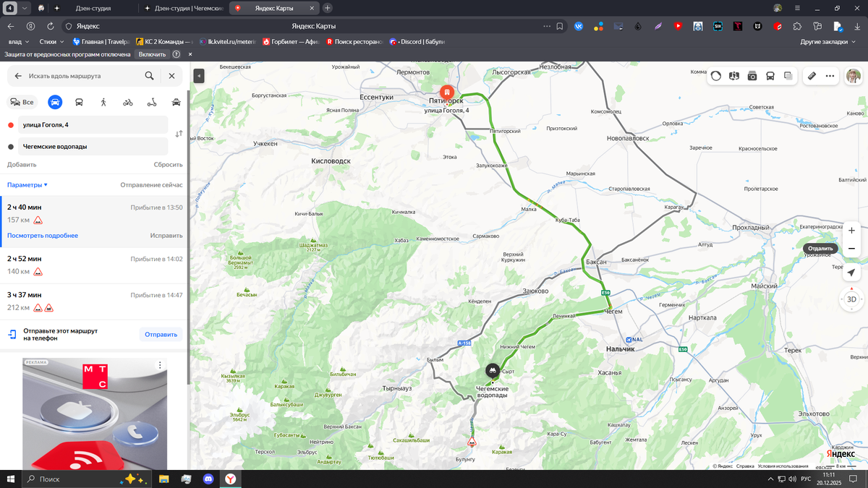The image size is (868, 488).
Task: Swap start and destination points
Action: [x=179, y=134]
